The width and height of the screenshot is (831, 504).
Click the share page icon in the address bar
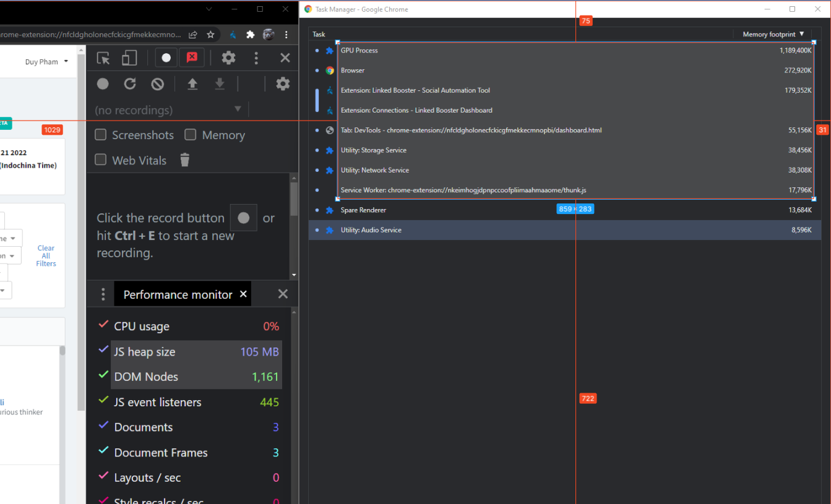pos(193,35)
